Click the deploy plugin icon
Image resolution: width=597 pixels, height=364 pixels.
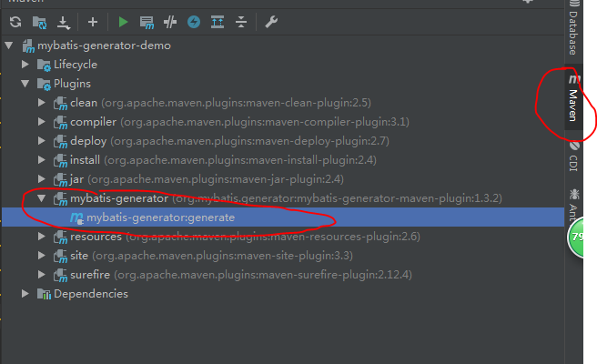pos(60,141)
